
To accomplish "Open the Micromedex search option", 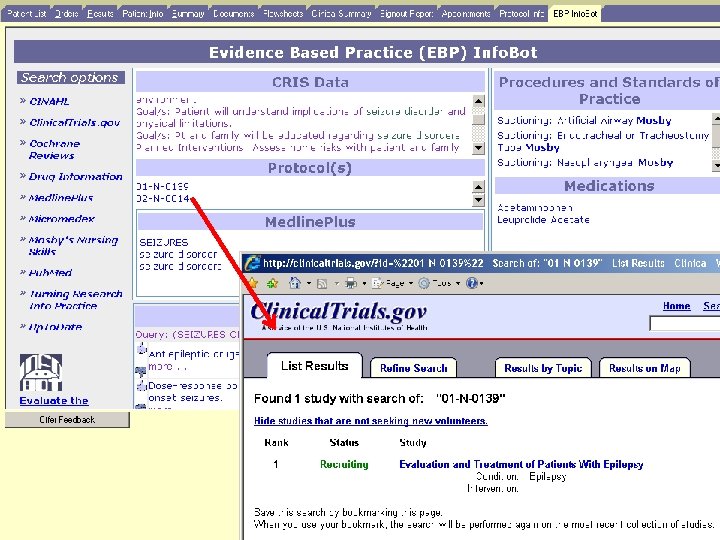I will pos(62,219).
